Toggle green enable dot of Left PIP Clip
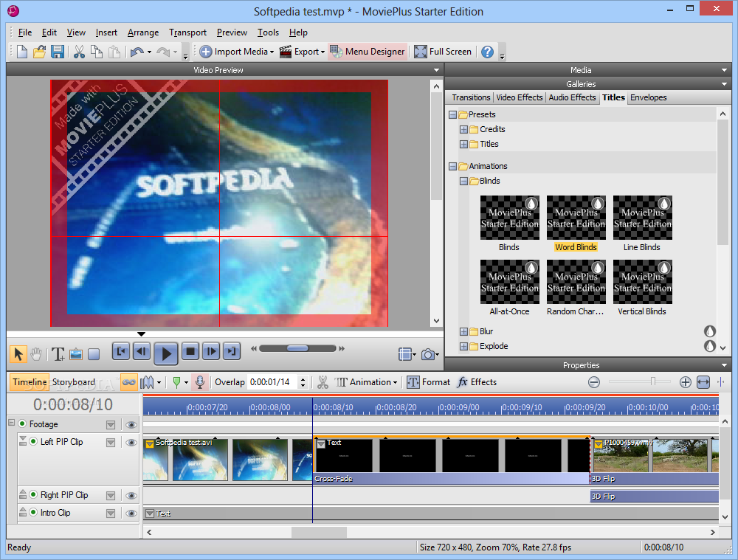 33,441
